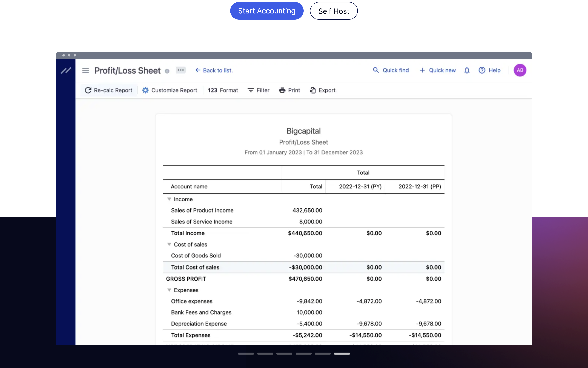Click the notification bell icon
Viewport: 588px width, 368px height.
467,70
